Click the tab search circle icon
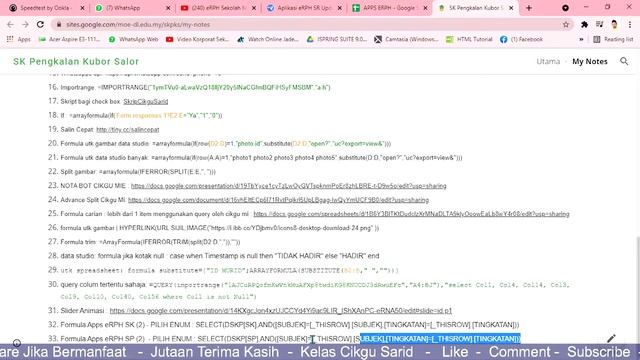 565,8
